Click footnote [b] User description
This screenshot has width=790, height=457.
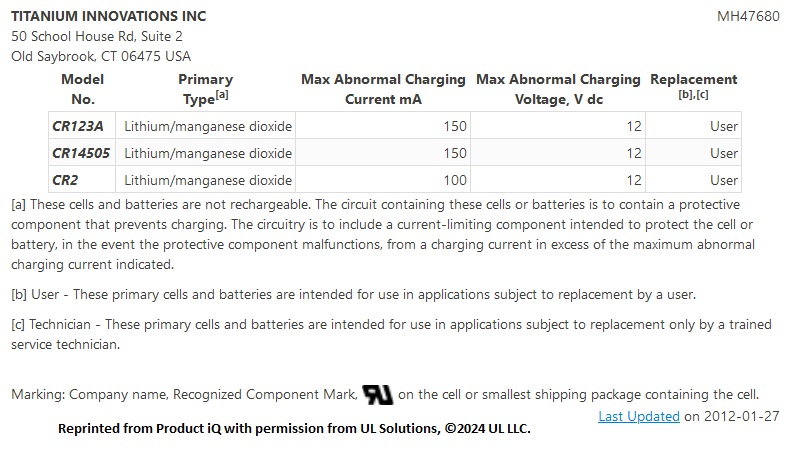pos(353,294)
